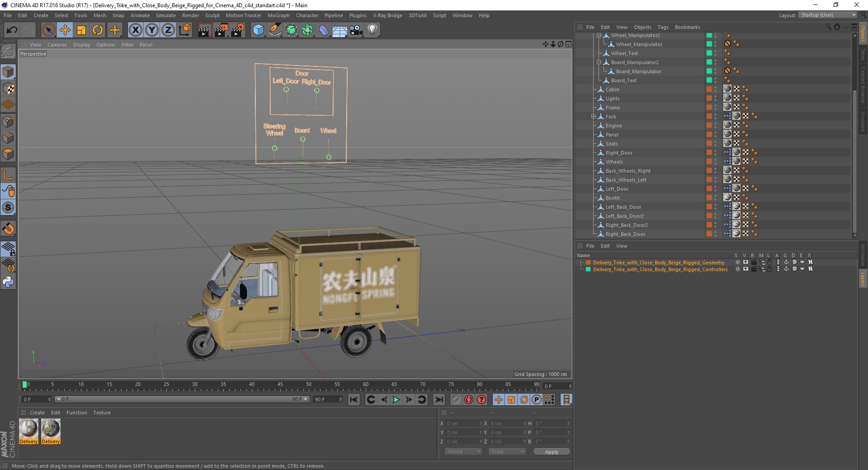This screenshot has width=868, height=470.
Task: Toggle Y axis lock
Action: [152, 30]
